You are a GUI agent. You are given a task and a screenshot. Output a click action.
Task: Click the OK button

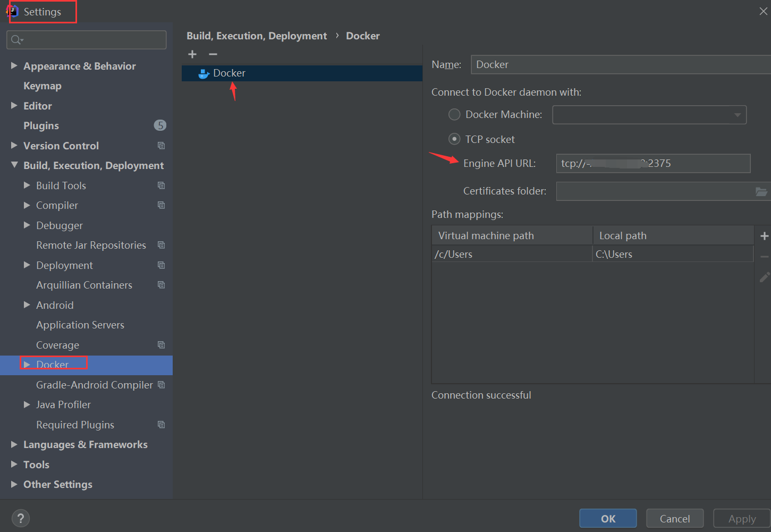(608, 519)
